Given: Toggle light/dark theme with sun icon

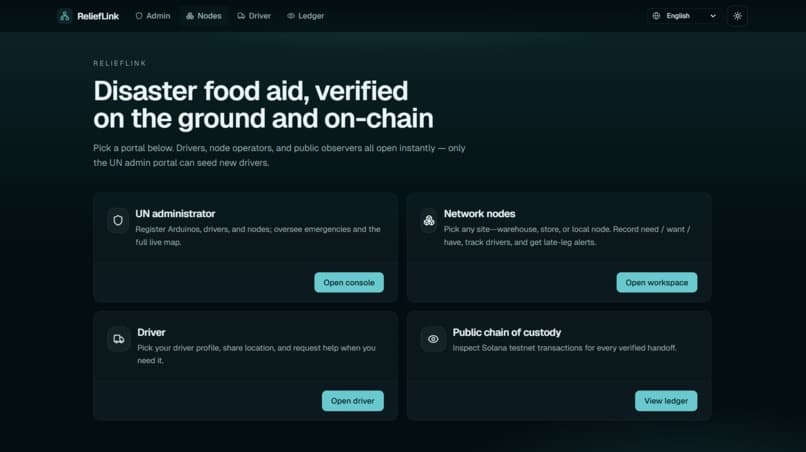Looking at the screenshot, I should (x=737, y=16).
